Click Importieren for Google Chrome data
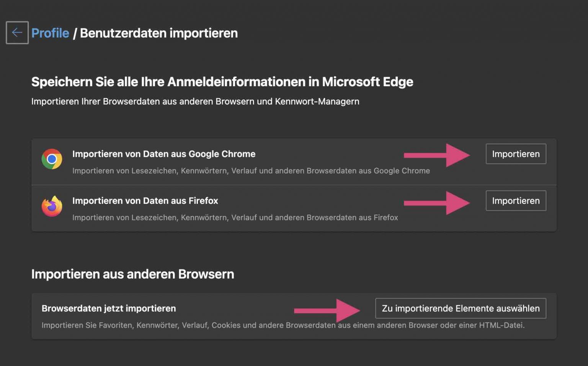The width and height of the screenshot is (588, 366). pos(516,154)
